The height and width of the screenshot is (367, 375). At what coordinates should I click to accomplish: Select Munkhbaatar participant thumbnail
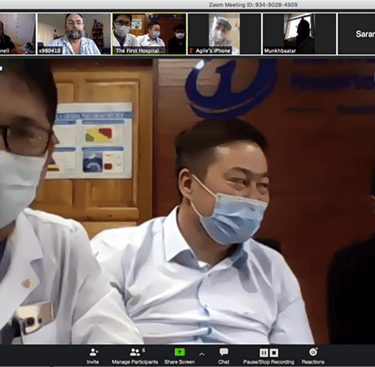click(299, 34)
